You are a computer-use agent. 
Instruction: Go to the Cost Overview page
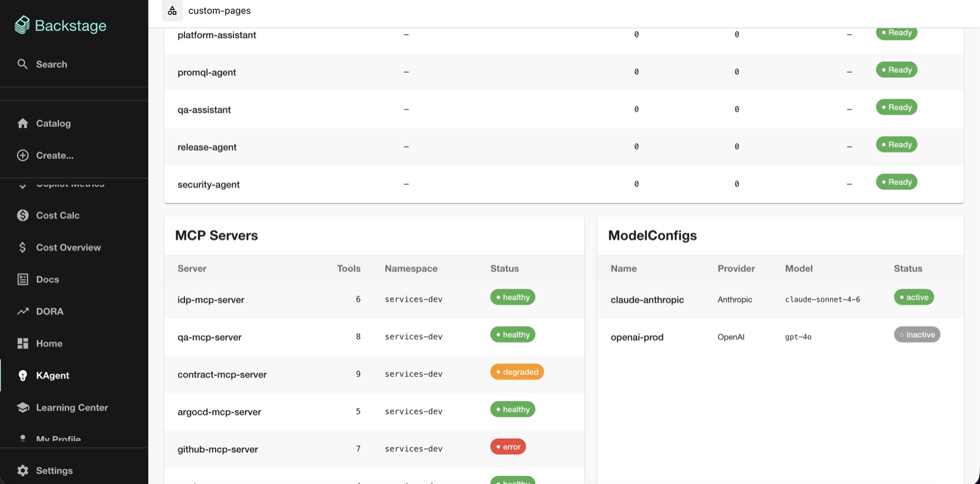74,247
